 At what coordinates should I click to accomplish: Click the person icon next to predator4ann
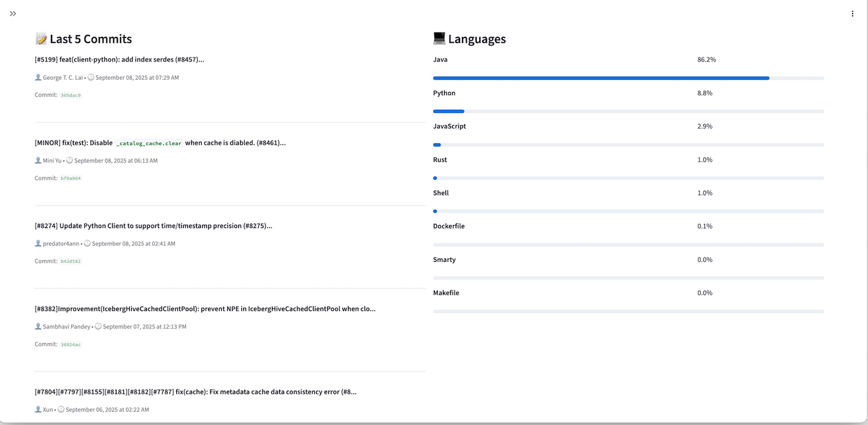[x=37, y=243]
